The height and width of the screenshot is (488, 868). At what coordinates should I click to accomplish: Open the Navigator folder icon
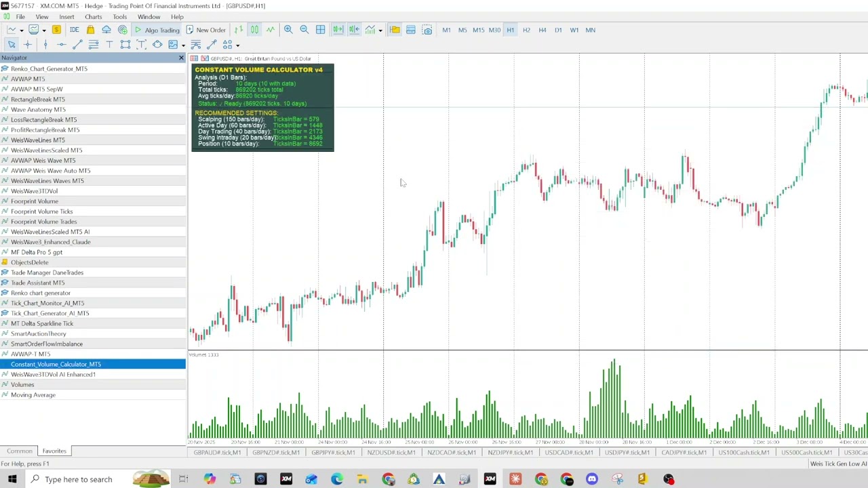point(395,30)
